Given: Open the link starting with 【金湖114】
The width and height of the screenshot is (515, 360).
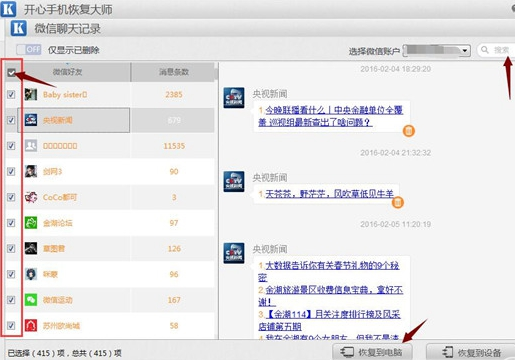Looking at the screenshot, I should (329, 320).
